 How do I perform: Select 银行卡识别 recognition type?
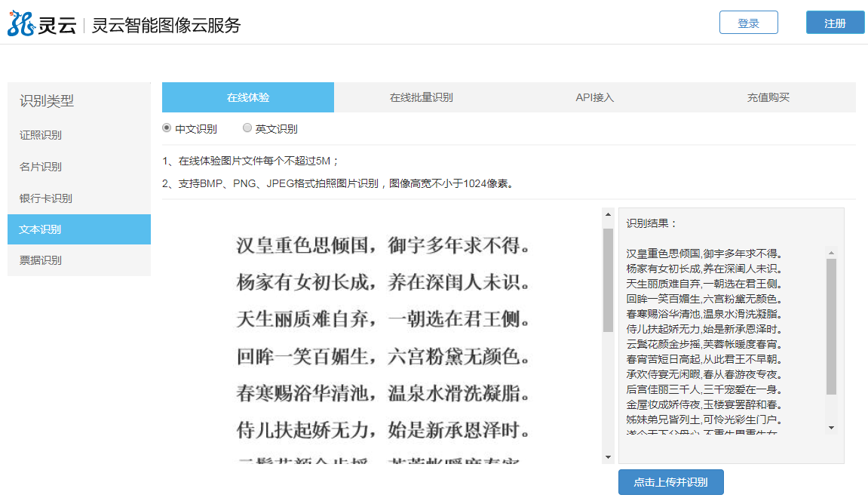[x=45, y=198]
